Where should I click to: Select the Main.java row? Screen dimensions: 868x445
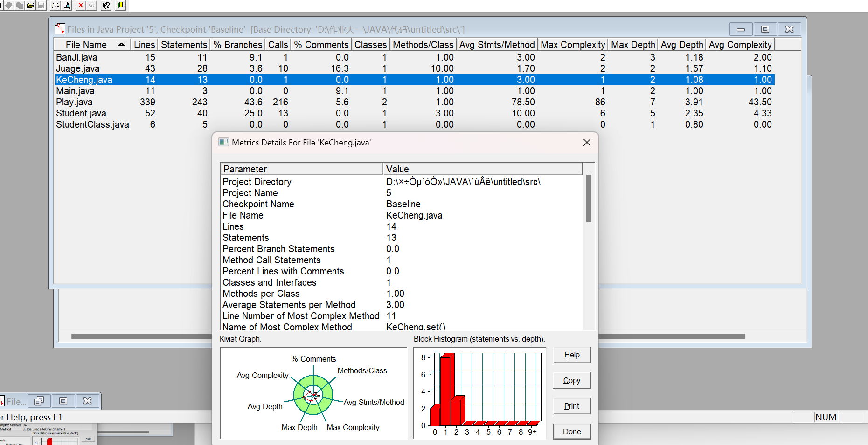(x=414, y=91)
